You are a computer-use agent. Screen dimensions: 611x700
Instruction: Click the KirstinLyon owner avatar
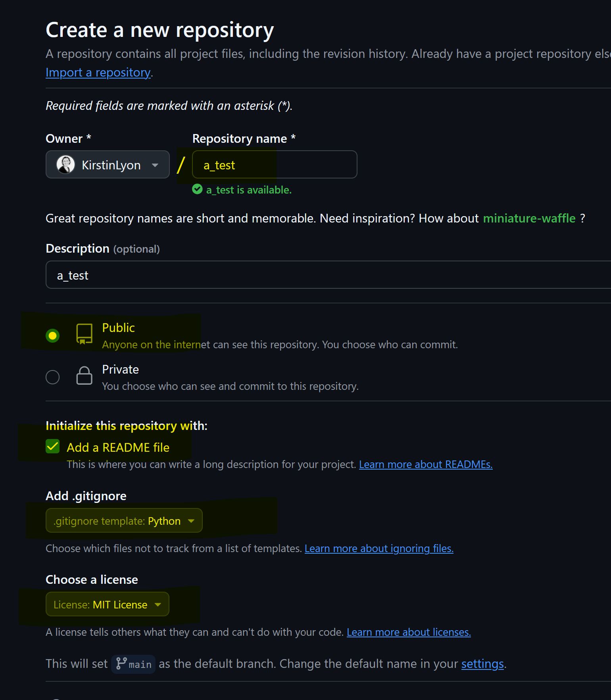(65, 165)
